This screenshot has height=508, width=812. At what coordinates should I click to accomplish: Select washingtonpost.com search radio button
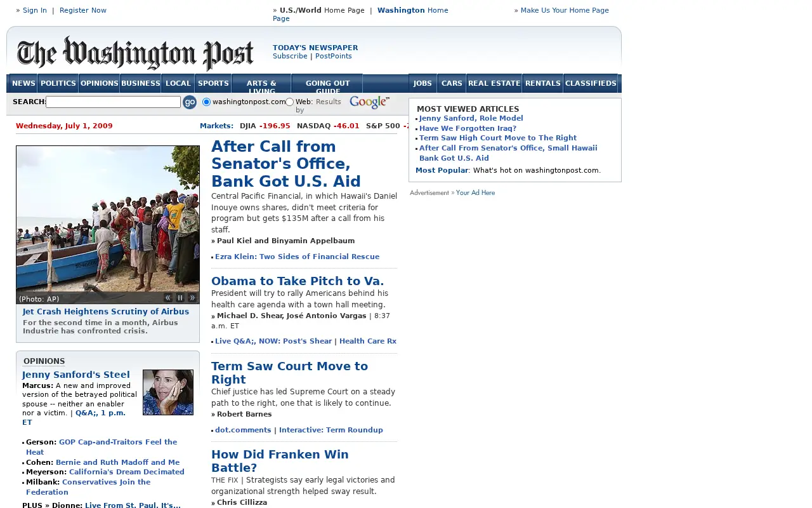206,102
